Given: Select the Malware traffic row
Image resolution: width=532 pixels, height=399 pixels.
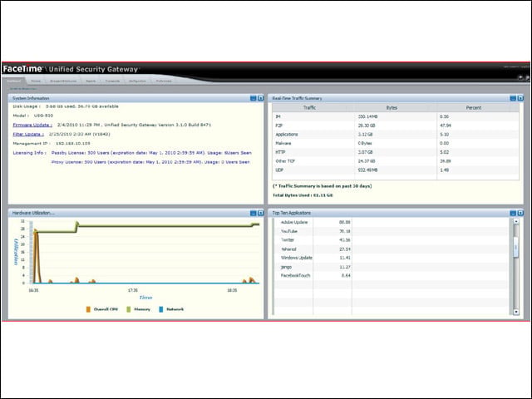Looking at the screenshot, I should pyautogui.click(x=396, y=143).
